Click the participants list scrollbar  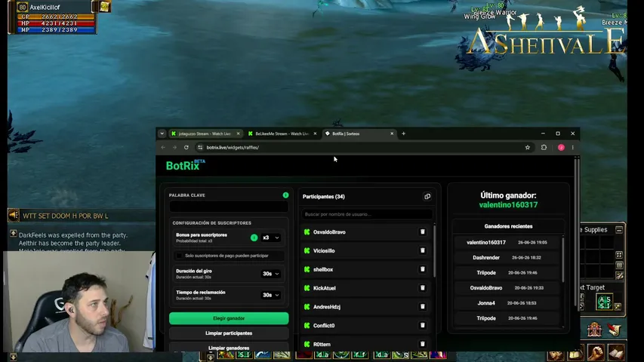pos(433,250)
